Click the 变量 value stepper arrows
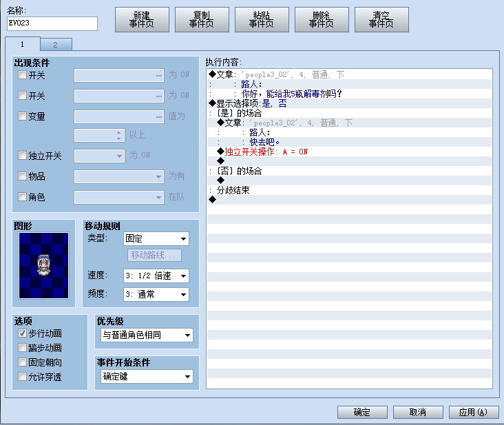This screenshot has height=425, width=504. click(119, 135)
